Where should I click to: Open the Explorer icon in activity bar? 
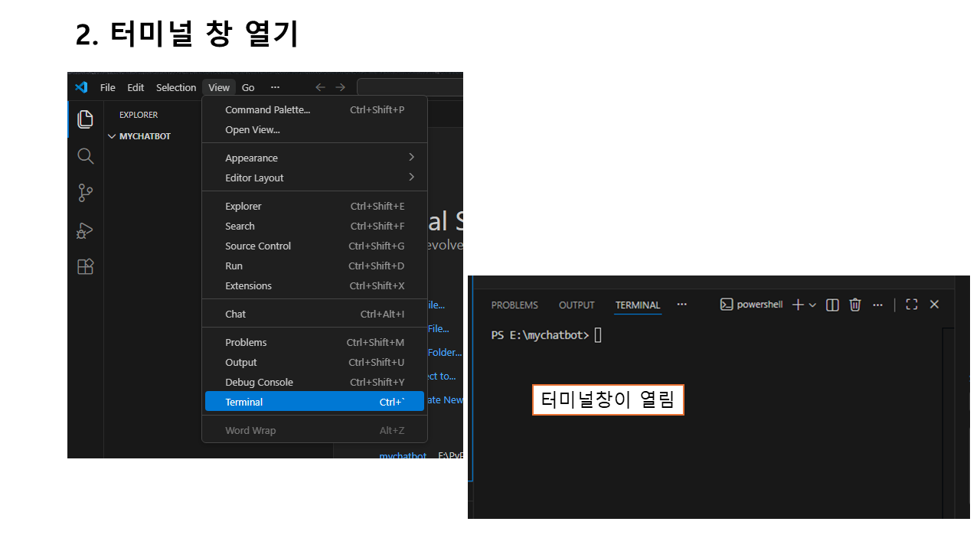pyautogui.click(x=85, y=119)
